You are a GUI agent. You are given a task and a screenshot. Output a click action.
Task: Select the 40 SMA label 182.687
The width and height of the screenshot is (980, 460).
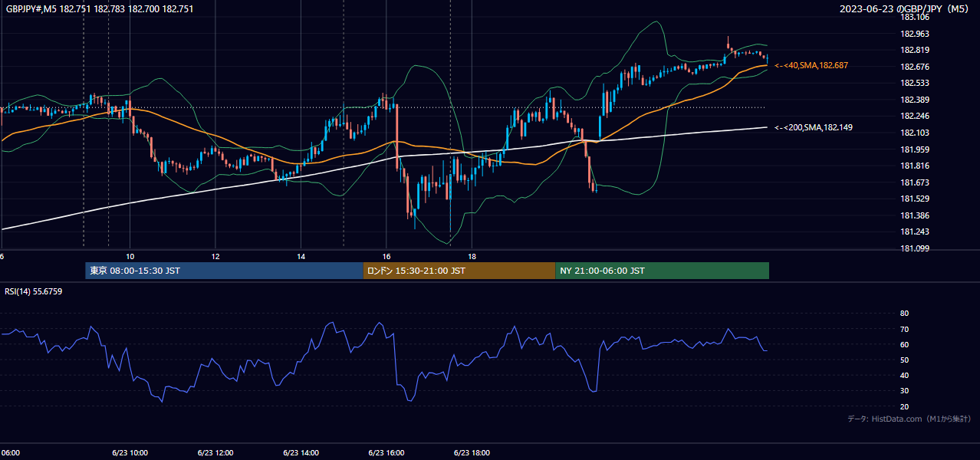(811, 66)
